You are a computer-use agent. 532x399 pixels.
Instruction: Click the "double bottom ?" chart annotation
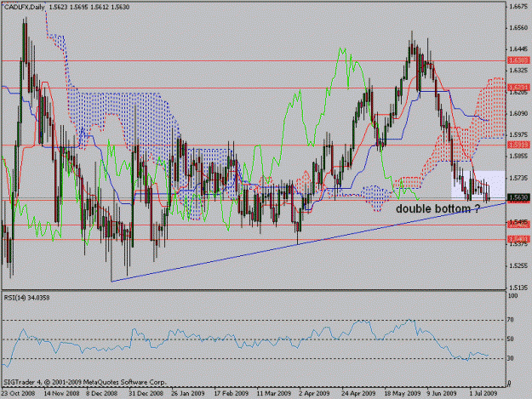(x=438, y=208)
